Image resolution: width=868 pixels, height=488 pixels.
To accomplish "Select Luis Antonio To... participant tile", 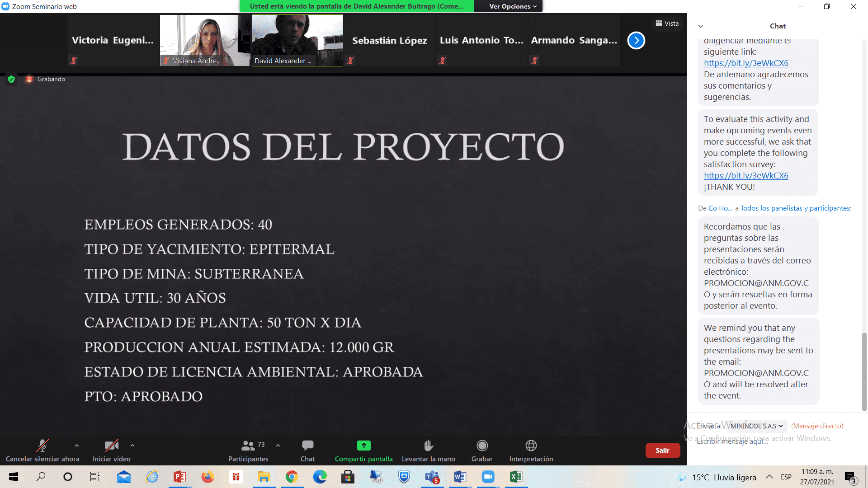I will click(x=482, y=41).
